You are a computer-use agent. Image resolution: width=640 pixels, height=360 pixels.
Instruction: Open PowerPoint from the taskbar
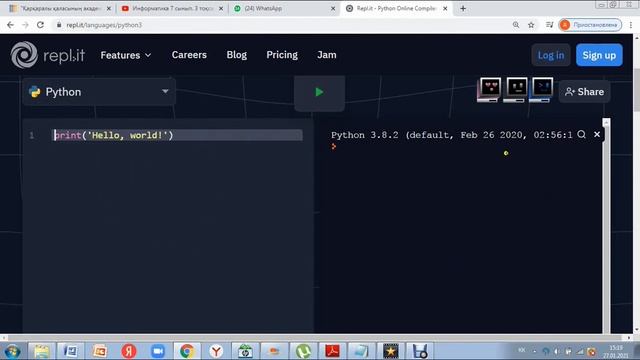pyautogui.click(x=100, y=351)
